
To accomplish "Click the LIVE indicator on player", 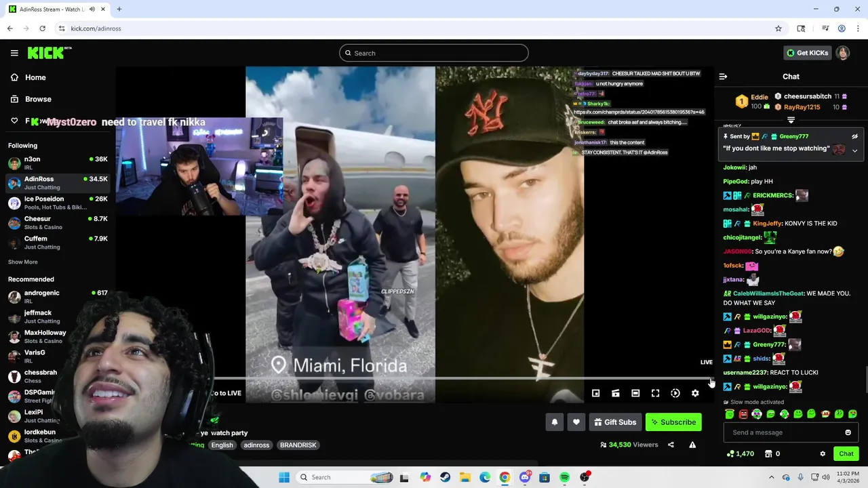I will 707,363.
